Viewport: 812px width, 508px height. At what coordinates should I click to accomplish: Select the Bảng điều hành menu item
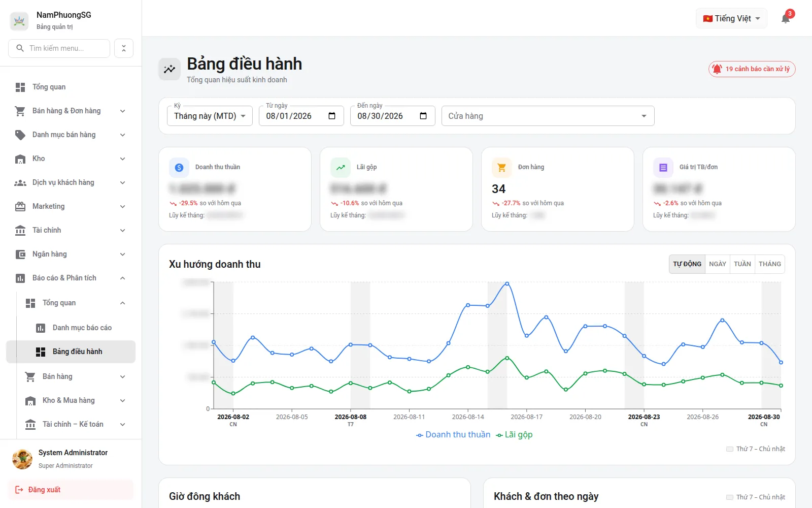(x=71, y=352)
